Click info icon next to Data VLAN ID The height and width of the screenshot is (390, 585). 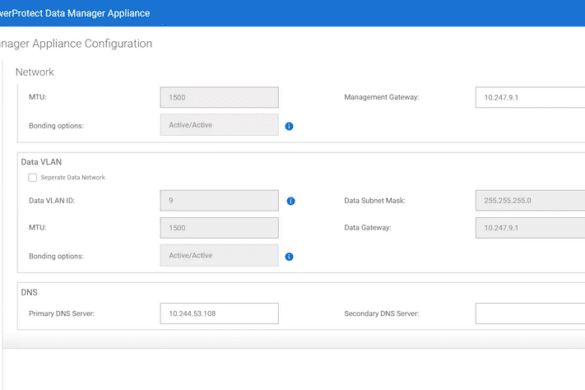pyautogui.click(x=291, y=201)
